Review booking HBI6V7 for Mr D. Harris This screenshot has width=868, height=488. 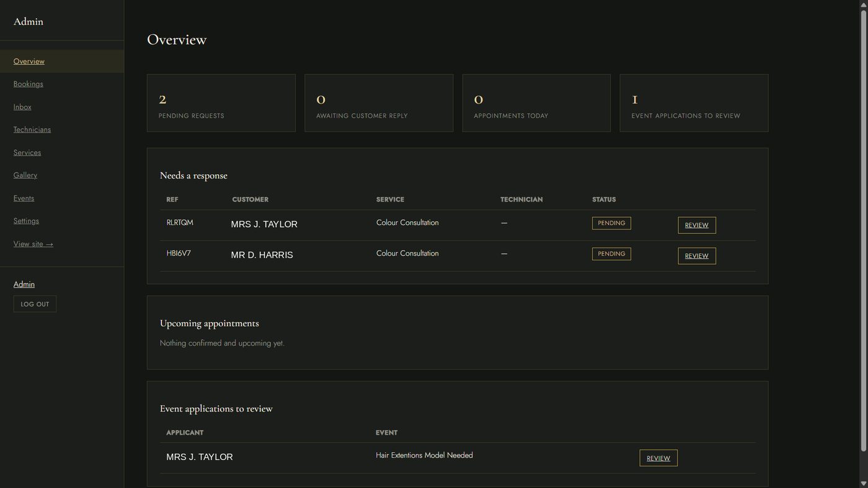tap(697, 256)
